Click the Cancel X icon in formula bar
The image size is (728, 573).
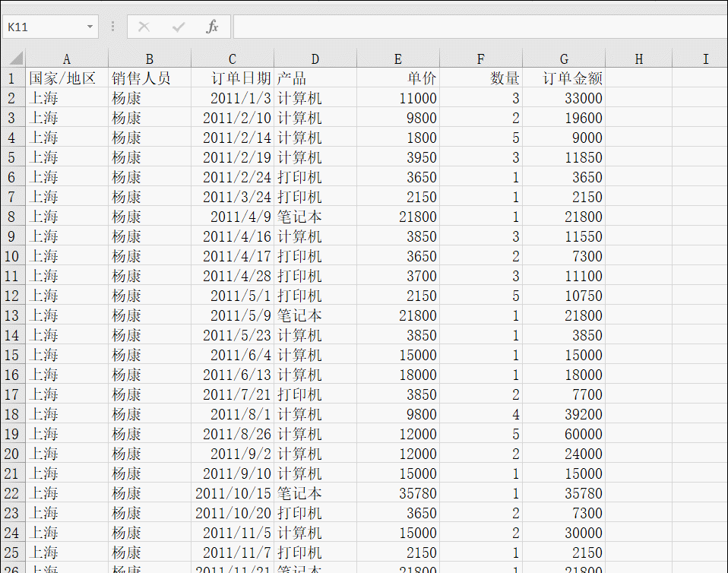pos(144,27)
